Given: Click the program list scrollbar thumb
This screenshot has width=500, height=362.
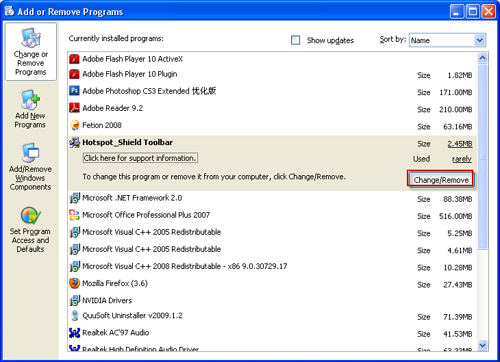Looking at the screenshot, I should [482, 156].
